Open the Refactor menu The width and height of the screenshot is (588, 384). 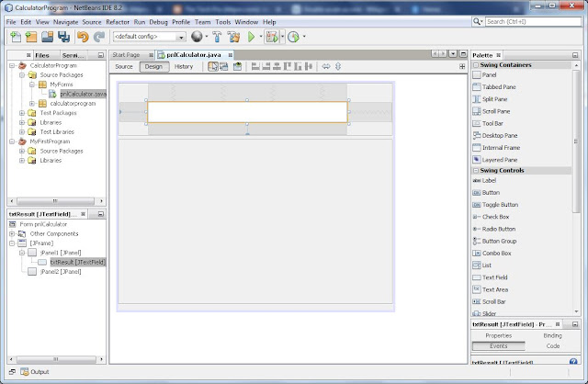click(118, 22)
